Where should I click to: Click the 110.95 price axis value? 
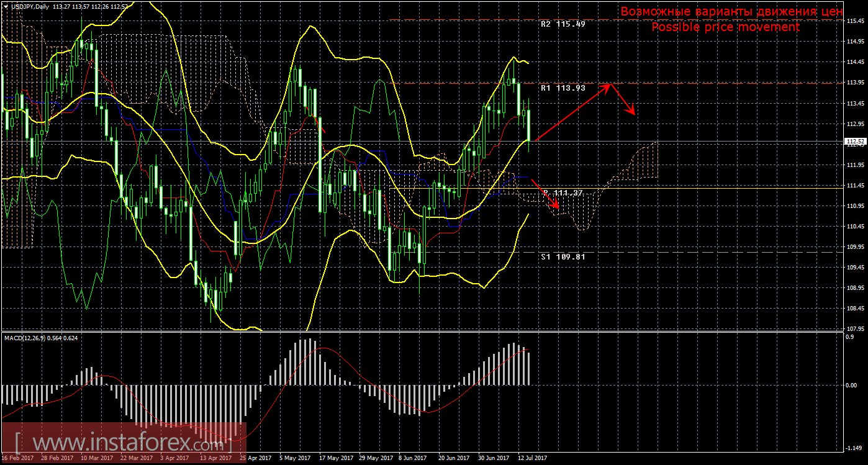(855, 205)
